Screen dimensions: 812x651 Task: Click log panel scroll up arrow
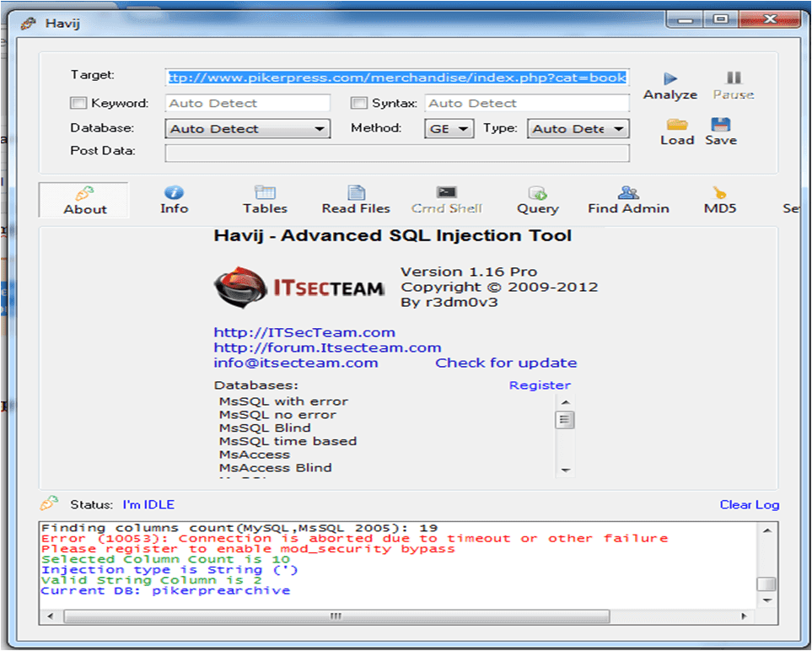coord(767,530)
